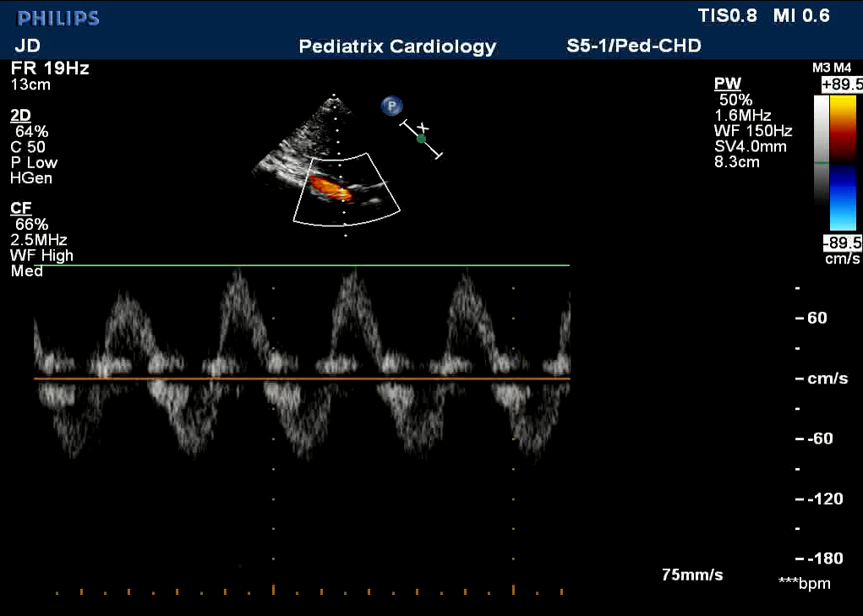863x616 pixels.
Task: Click the green sample volume cursor dot
Action: tap(421, 139)
